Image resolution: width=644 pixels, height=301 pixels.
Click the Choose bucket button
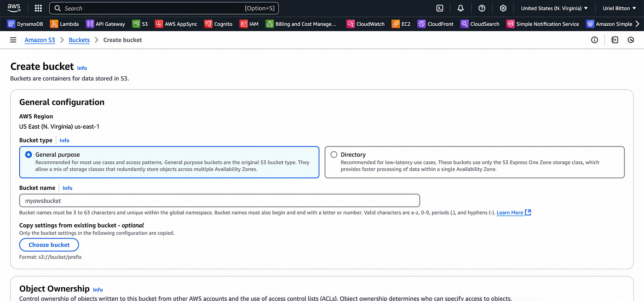pos(49,245)
